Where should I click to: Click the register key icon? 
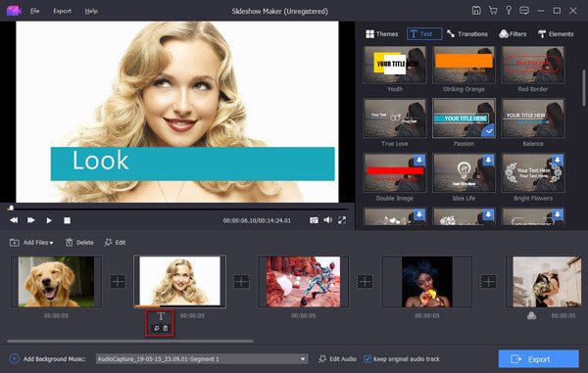coord(509,11)
